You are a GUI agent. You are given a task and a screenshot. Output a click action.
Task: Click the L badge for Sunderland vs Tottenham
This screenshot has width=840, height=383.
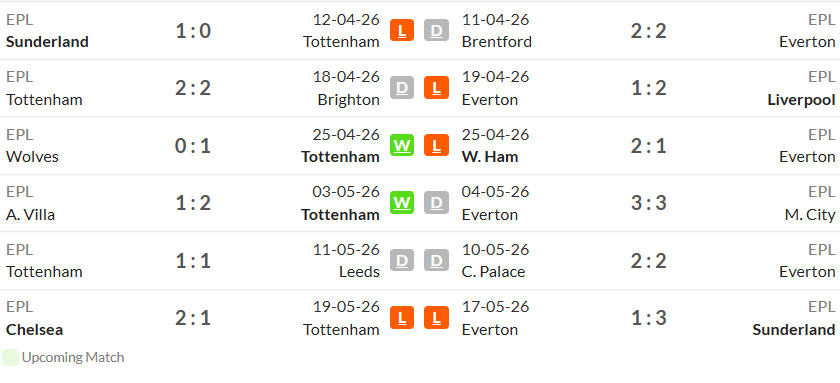402,30
